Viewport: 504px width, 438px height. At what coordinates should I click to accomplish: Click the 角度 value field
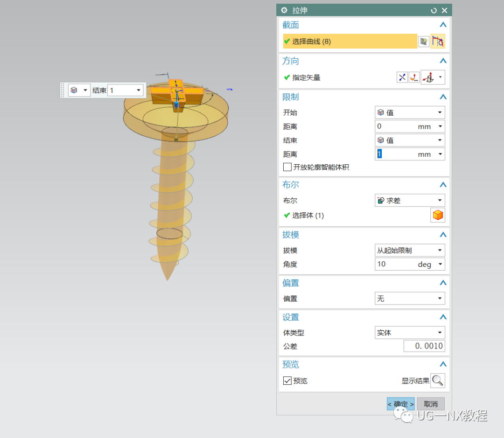(x=395, y=264)
